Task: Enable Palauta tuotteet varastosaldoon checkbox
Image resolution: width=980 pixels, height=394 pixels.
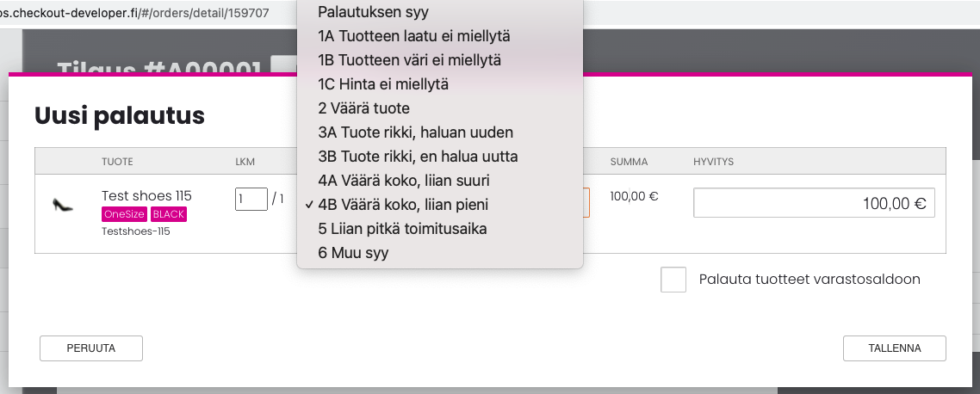Action: tap(673, 280)
